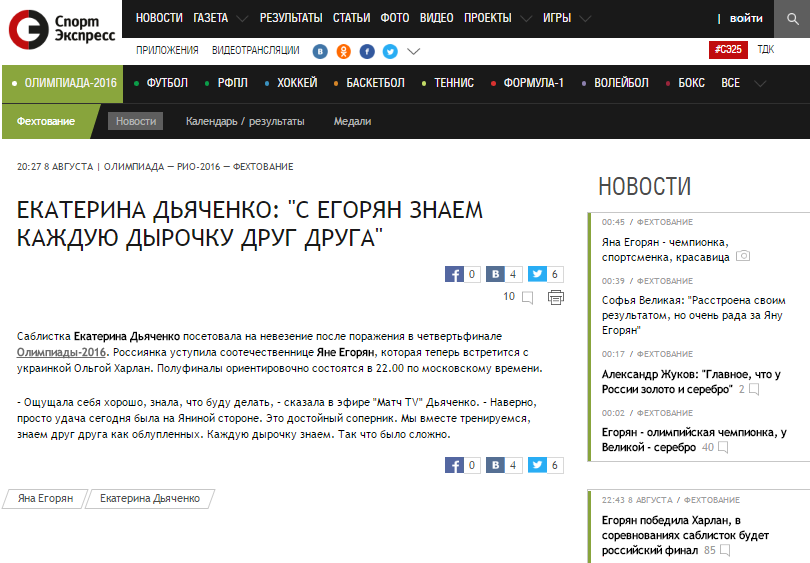Click camera icon beside Яна Егорян headline

[743, 256]
